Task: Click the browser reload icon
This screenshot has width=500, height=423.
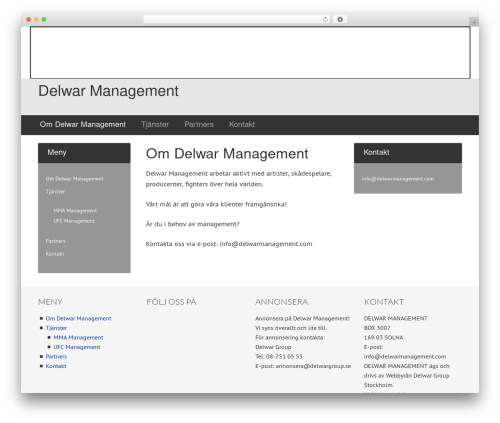Action: (325, 20)
